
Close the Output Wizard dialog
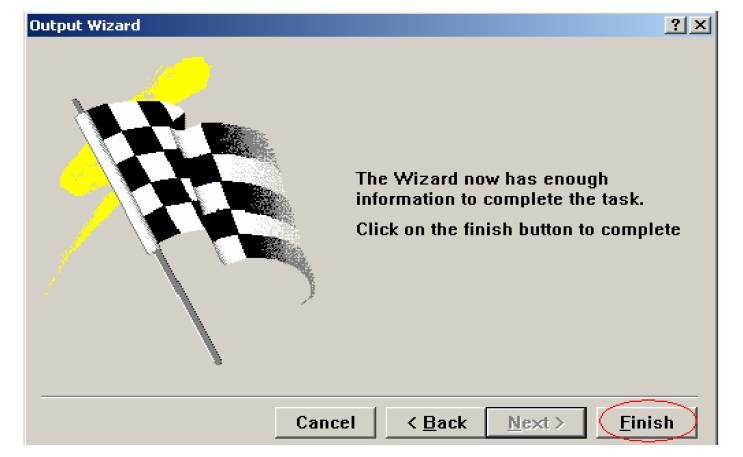pyautogui.click(x=700, y=25)
